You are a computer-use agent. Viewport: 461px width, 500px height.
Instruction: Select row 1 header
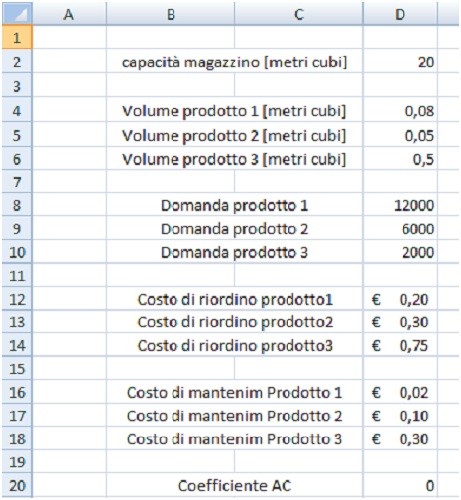coord(17,37)
